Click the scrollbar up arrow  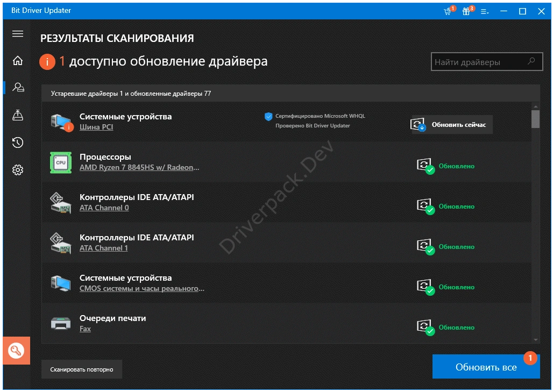coord(536,106)
